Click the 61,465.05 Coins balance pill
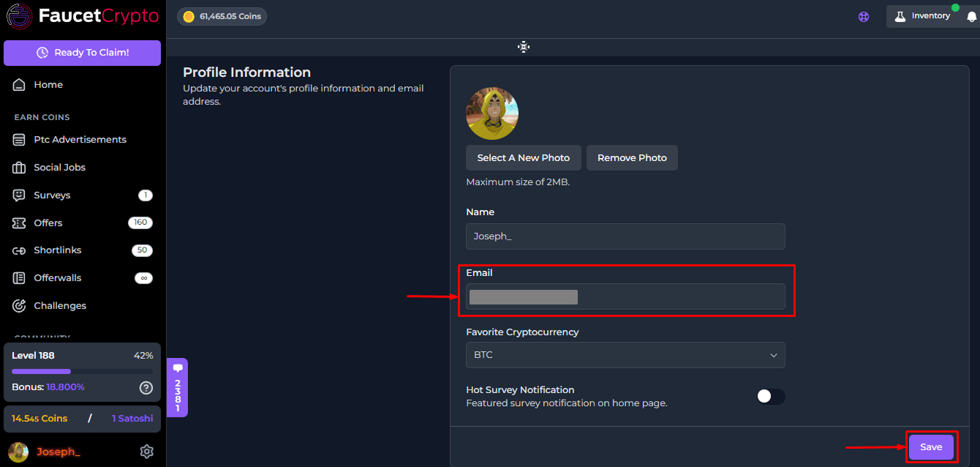 click(222, 16)
